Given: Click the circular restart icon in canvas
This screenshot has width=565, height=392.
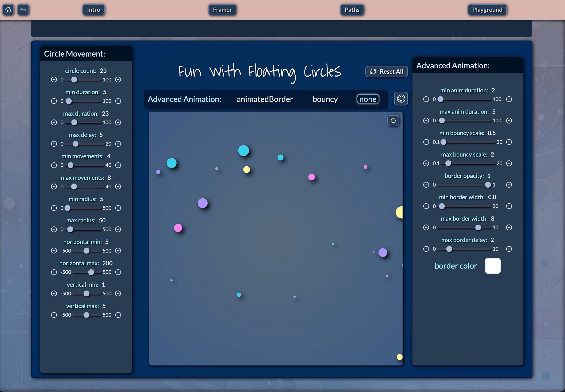Looking at the screenshot, I should click(393, 121).
